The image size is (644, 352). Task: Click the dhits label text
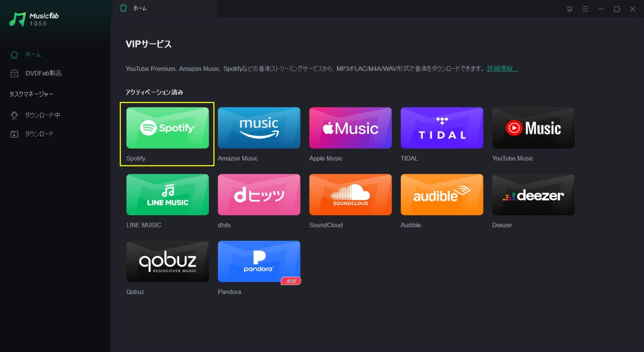pos(224,225)
